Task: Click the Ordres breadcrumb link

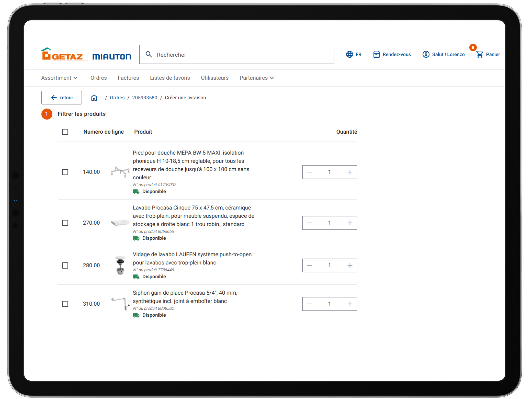Action: tap(117, 98)
